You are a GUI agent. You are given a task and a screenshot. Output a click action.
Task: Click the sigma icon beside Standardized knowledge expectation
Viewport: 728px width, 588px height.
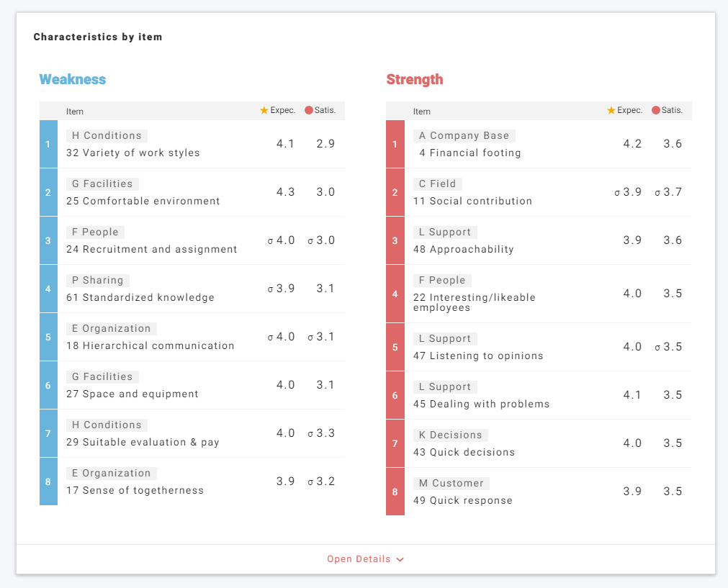(x=271, y=289)
